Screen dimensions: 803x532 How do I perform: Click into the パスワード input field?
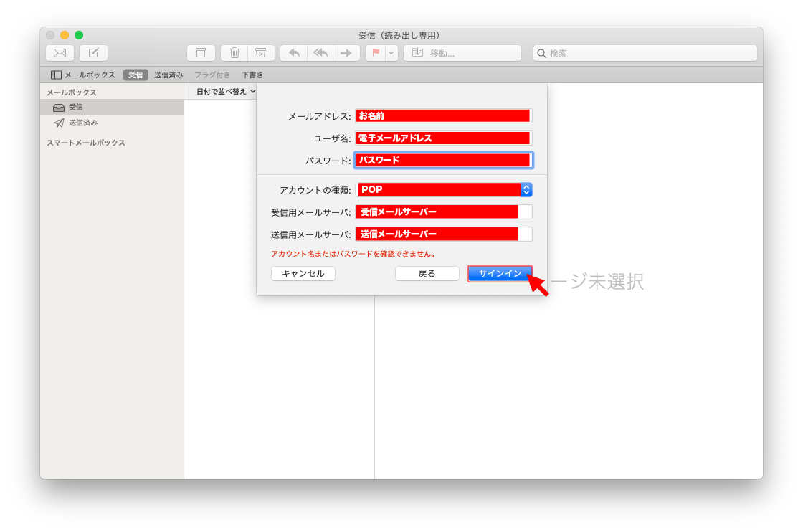(x=443, y=161)
